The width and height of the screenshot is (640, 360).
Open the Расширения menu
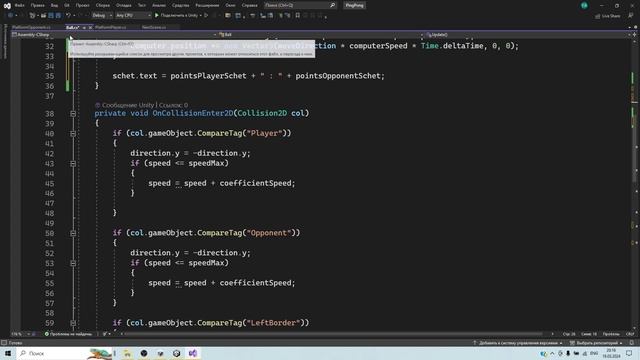[x=207, y=5]
